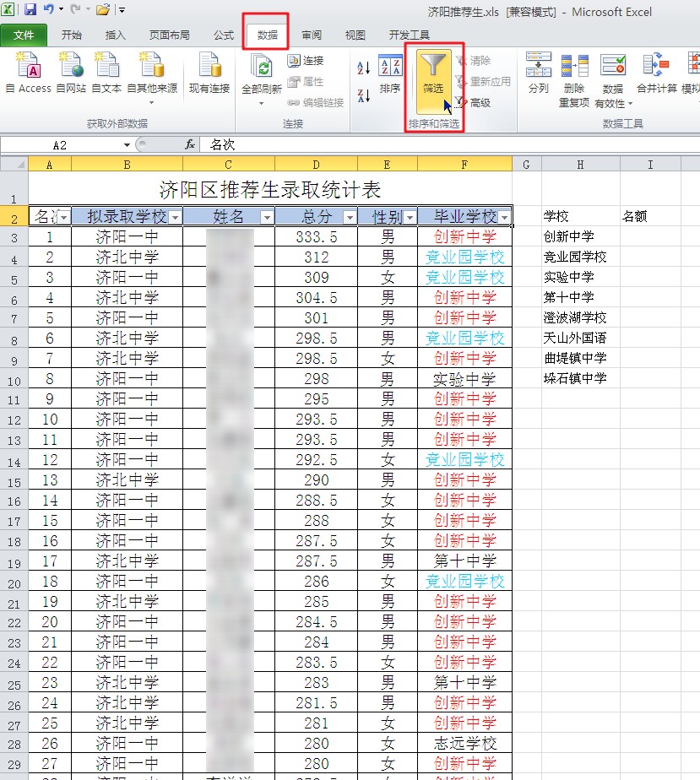The height and width of the screenshot is (780, 700).
Task: Sort descending with the Z-A icon
Action: tap(364, 95)
